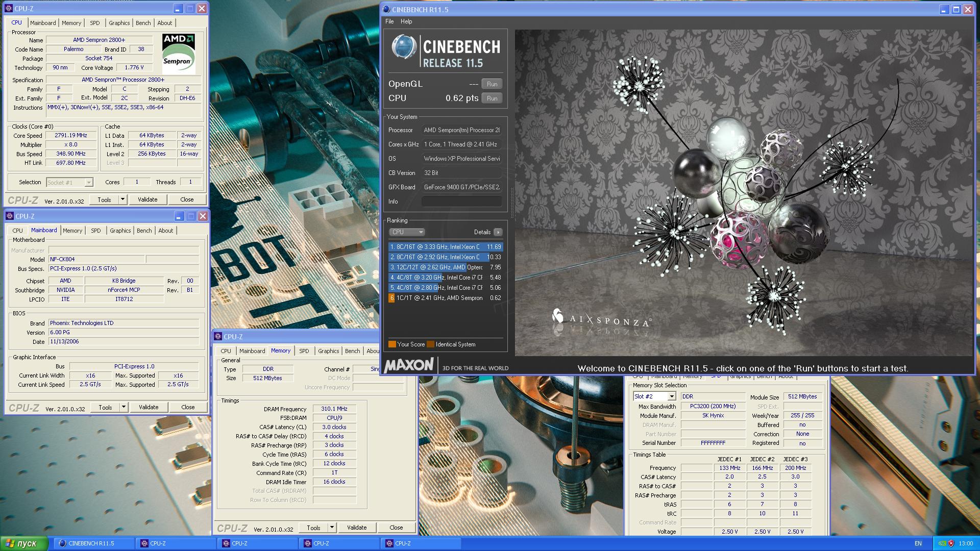Image resolution: width=980 pixels, height=551 pixels.
Task: Click Validate in the top CPU-Z window
Action: (x=148, y=199)
